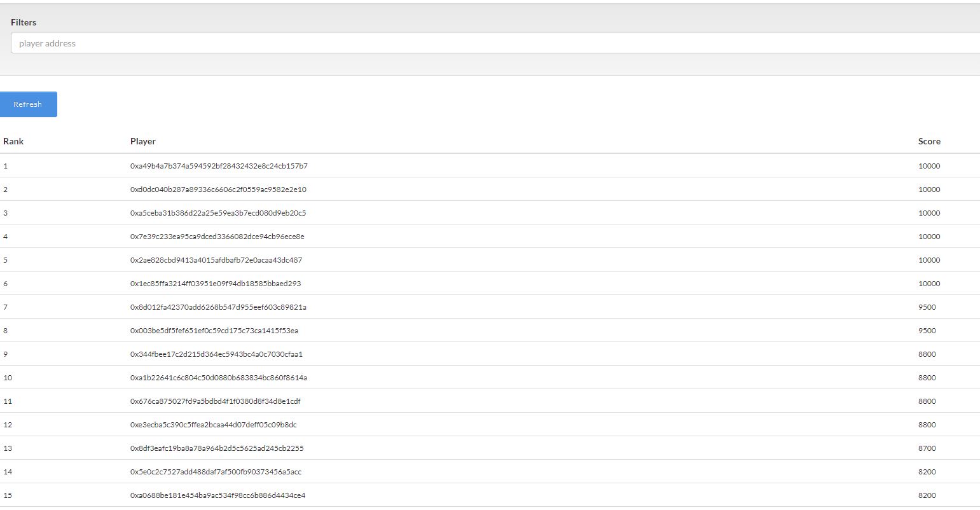Select the rank 8 cell
The image size is (980, 510).
6,331
